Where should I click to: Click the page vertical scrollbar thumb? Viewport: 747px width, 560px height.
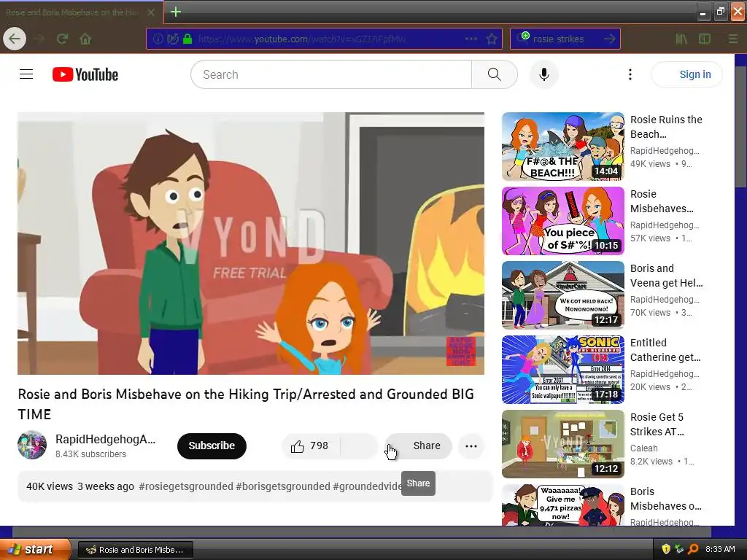click(741, 127)
